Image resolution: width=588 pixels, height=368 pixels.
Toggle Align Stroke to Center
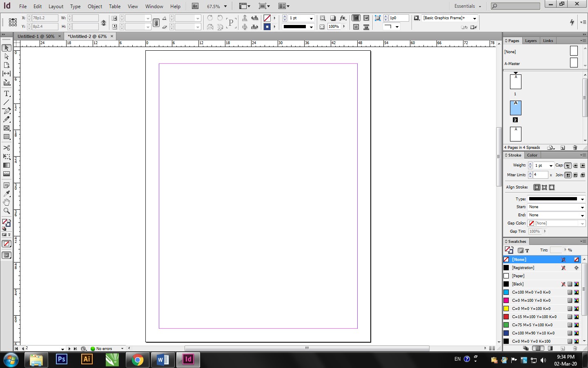tap(537, 187)
